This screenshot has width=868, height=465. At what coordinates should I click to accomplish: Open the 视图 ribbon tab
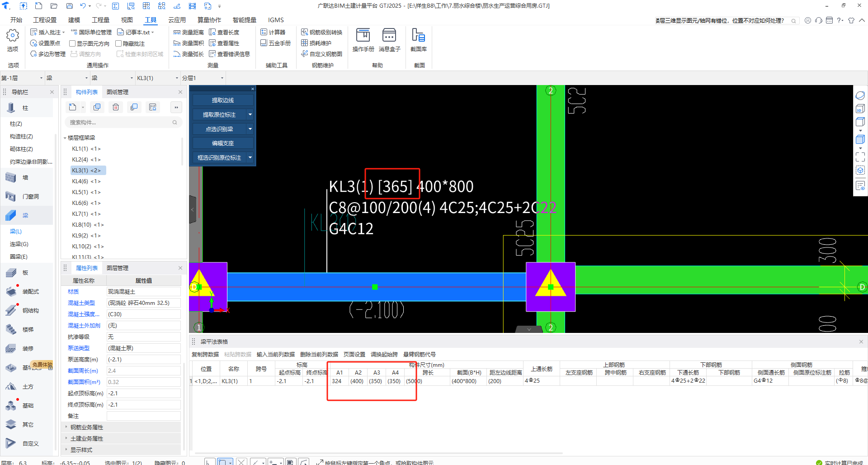pyautogui.click(x=127, y=20)
